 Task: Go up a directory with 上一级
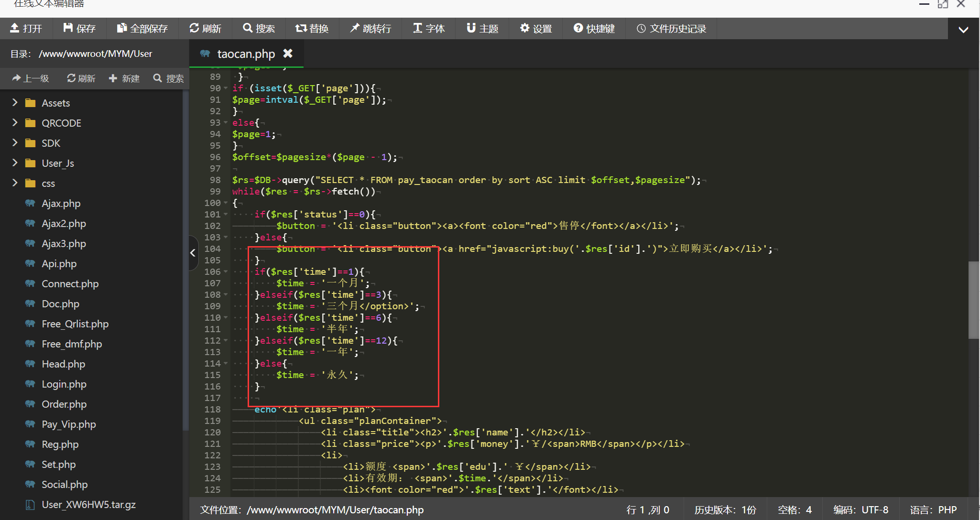31,78
